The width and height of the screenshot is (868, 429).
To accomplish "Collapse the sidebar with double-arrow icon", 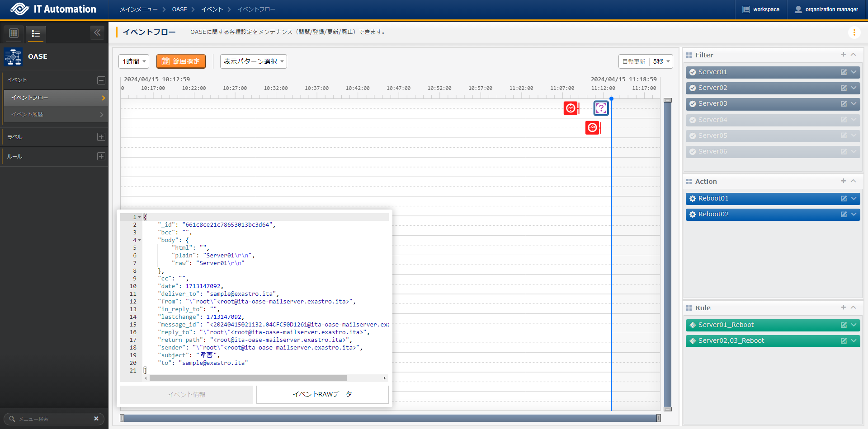I will 97,33.
